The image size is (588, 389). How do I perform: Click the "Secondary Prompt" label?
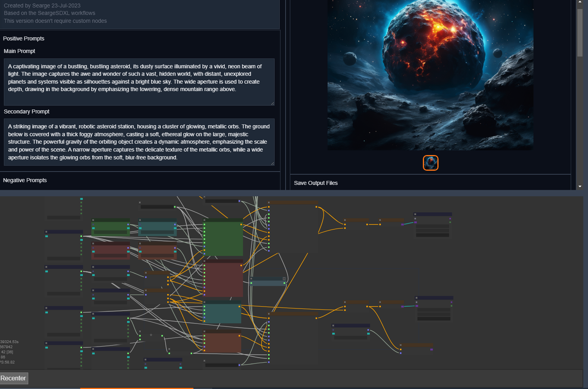27,111
